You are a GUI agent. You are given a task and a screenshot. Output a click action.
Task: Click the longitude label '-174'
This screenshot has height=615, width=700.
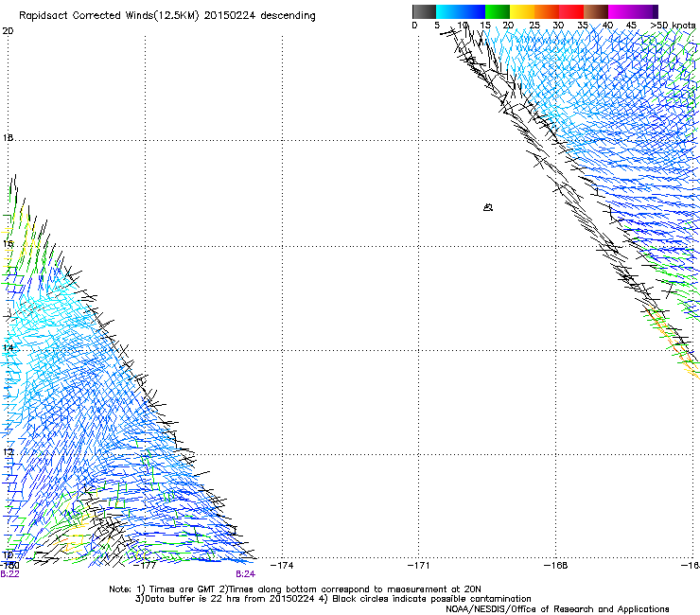click(x=282, y=566)
